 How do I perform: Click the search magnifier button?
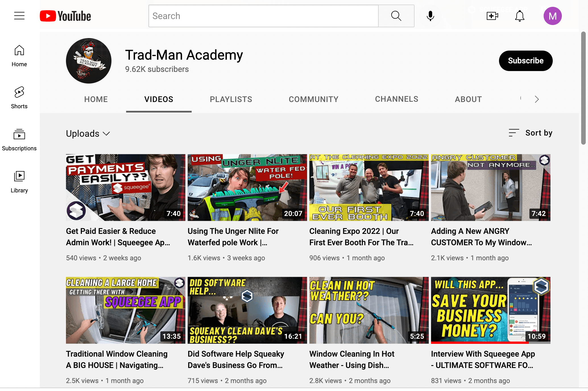point(396,16)
